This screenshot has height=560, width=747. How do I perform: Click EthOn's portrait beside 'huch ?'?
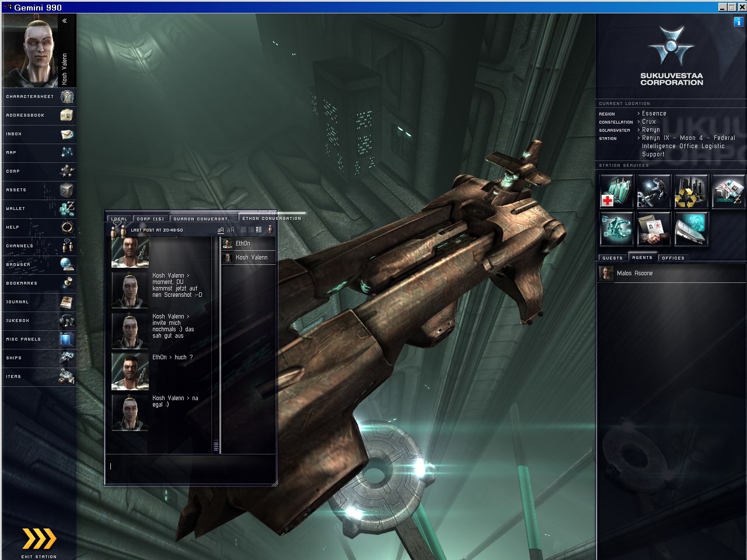(130, 371)
